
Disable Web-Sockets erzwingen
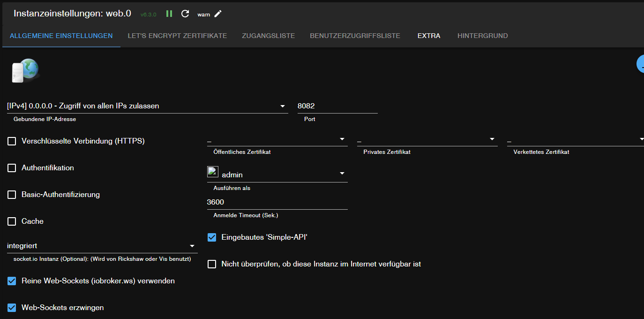click(12, 308)
